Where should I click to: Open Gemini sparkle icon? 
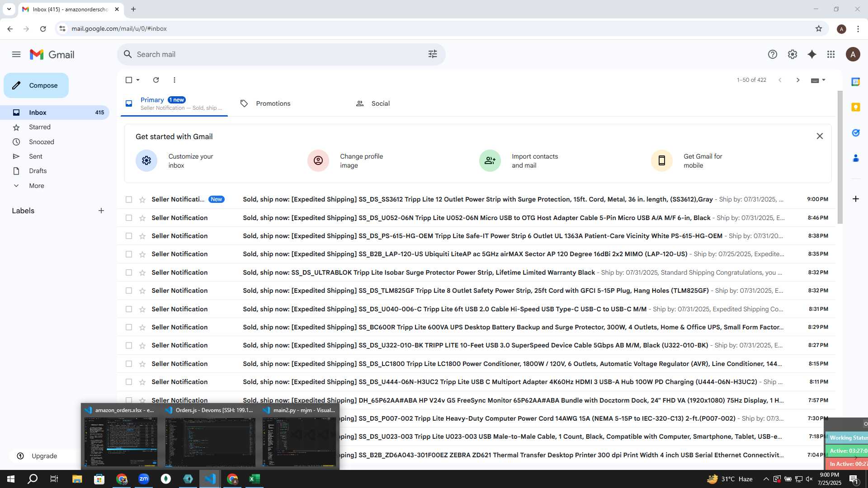point(812,54)
